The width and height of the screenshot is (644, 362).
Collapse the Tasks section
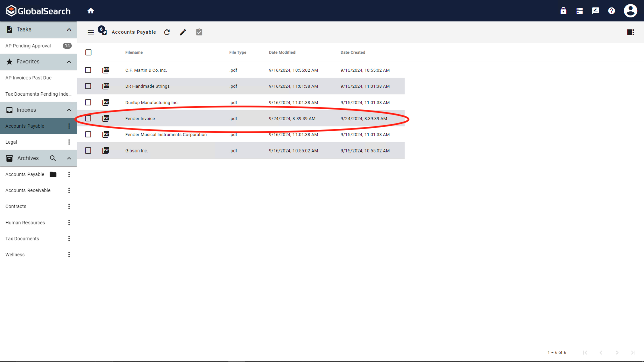69,29
